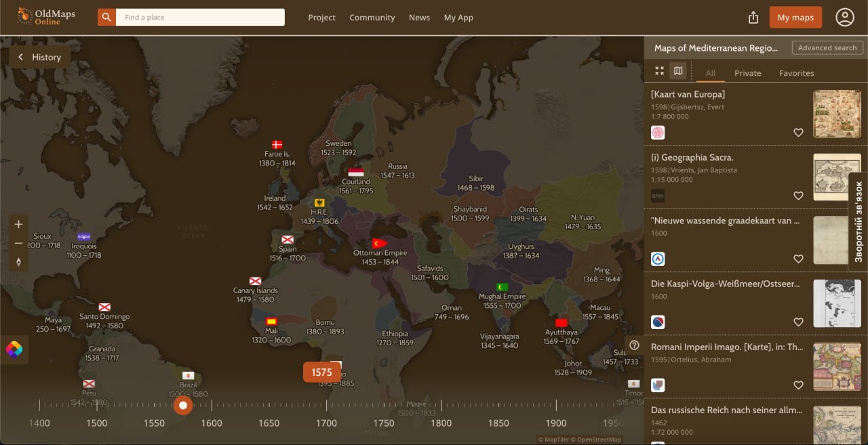Click the Find a place search field
868x445 pixels.
pyautogui.click(x=200, y=17)
